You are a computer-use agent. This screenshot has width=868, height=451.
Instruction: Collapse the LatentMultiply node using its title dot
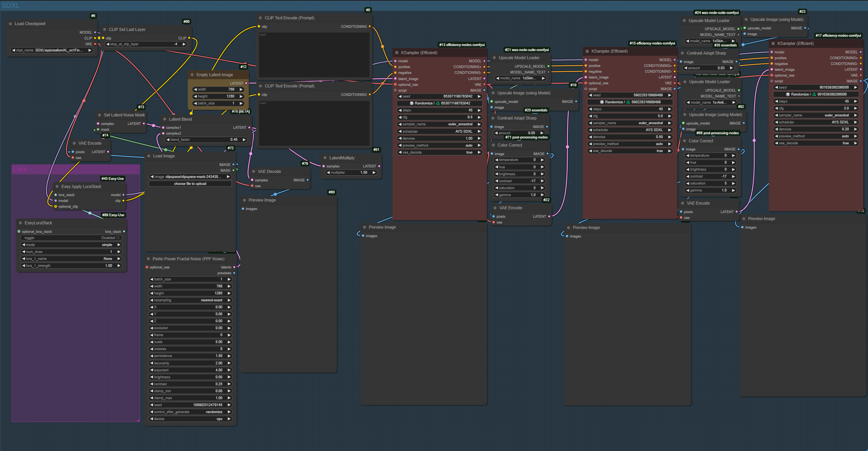325,158
